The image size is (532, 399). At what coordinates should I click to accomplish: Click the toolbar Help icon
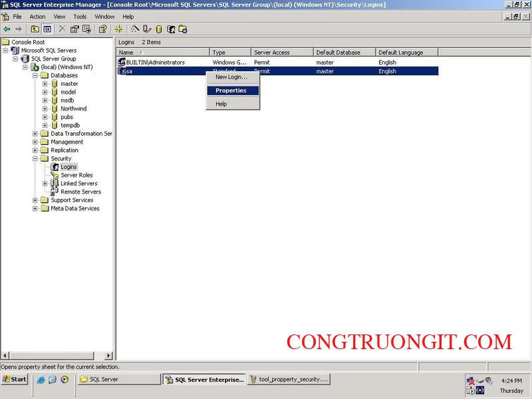tap(102, 29)
